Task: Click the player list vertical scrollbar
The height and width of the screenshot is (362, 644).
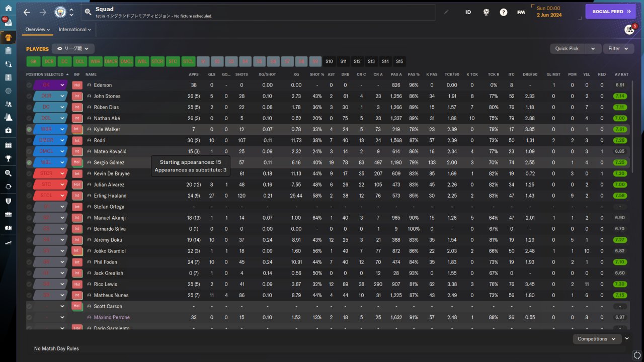Action: [632, 126]
